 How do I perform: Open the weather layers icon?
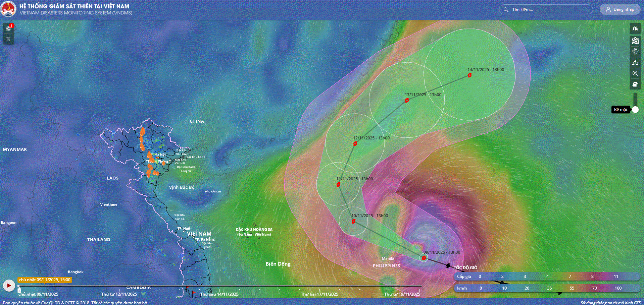coord(635,51)
